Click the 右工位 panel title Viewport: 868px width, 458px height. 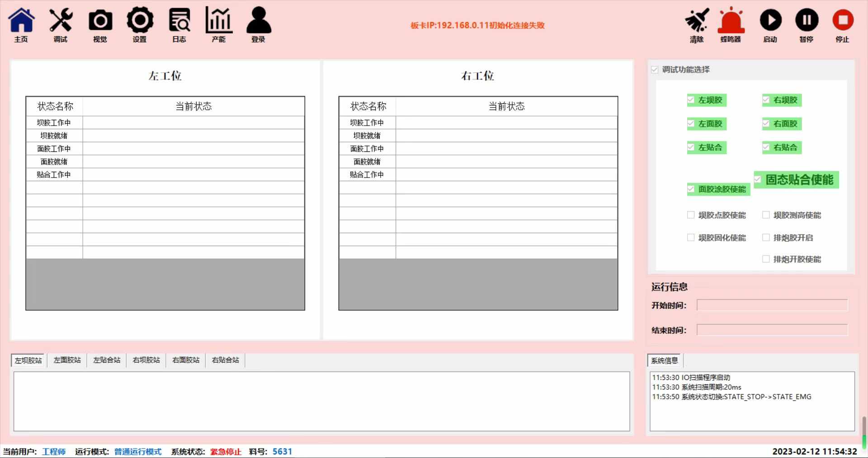point(478,76)
